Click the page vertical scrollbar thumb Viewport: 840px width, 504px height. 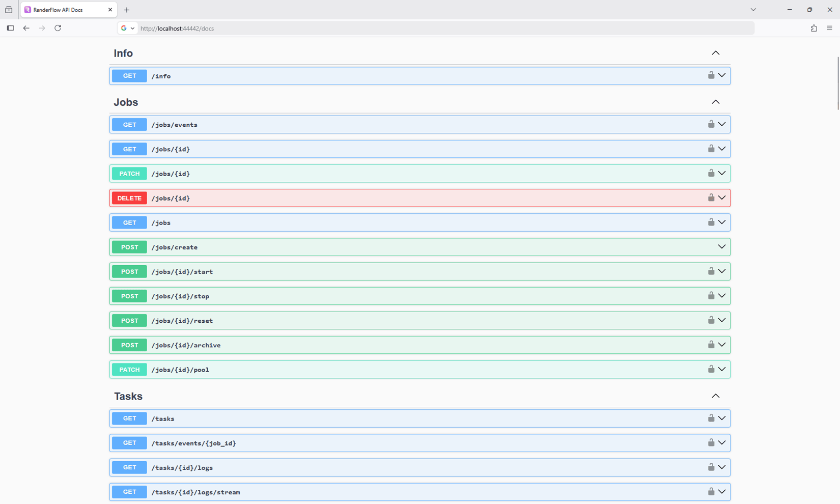coord(837,83)
